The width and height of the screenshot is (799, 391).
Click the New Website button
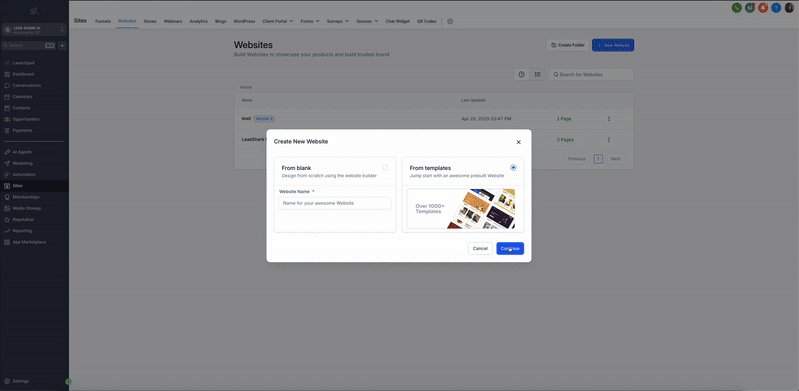point(613,45)
